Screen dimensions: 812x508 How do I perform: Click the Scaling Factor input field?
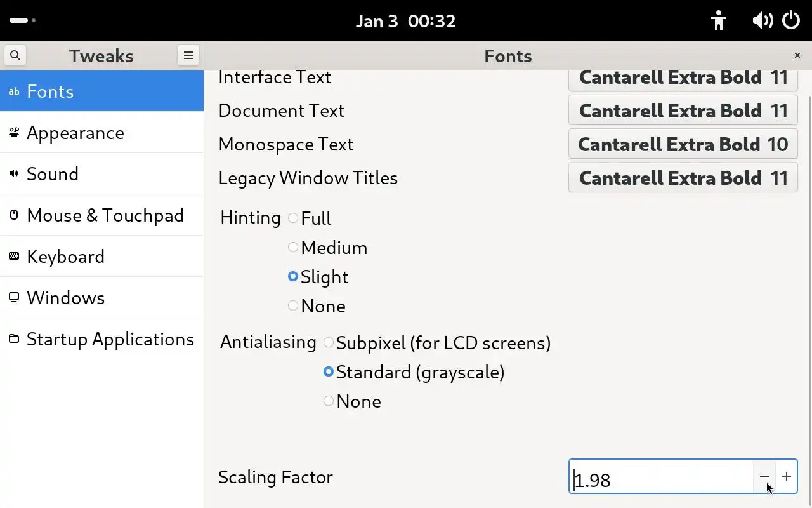click(x=660, y=478)
